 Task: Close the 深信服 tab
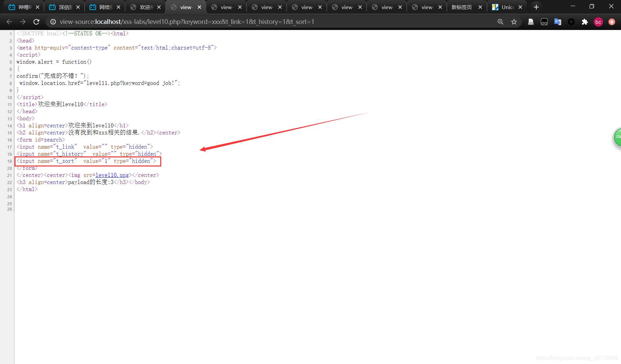point(78,7)
